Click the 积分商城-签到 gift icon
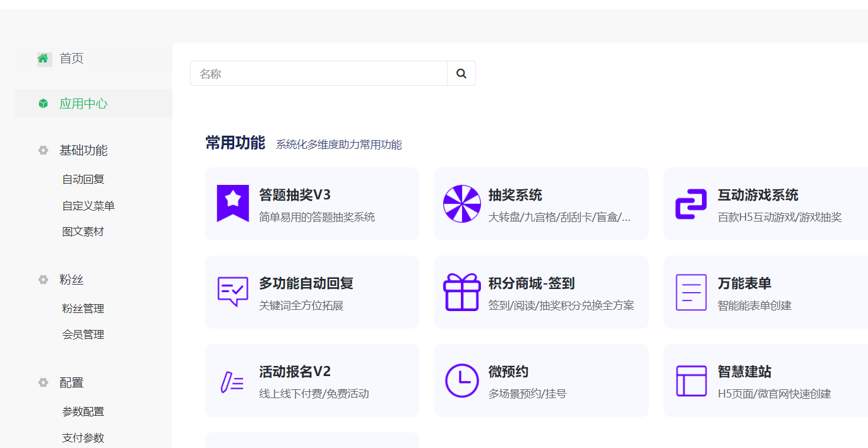This screenshot has height=448, width=868. pos(461,292)
